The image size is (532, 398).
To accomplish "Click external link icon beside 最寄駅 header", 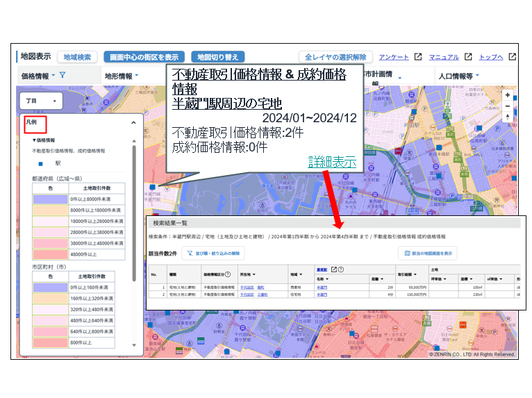I will click(334, 270).
